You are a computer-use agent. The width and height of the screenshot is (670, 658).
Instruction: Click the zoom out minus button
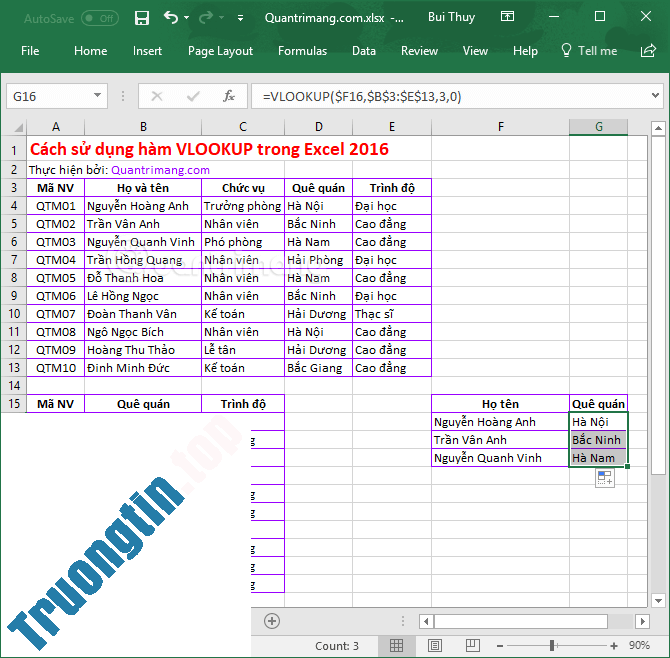click(500, 646)
